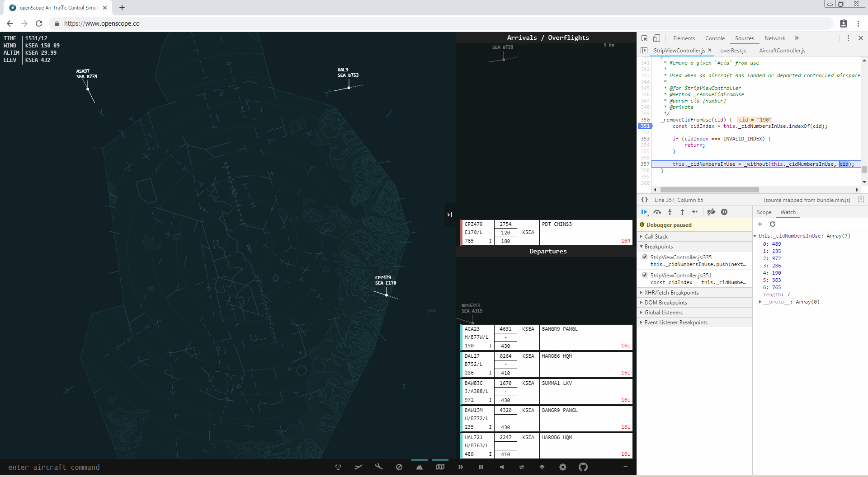Switch to the Elements tab in DevTools

[684, 38]
